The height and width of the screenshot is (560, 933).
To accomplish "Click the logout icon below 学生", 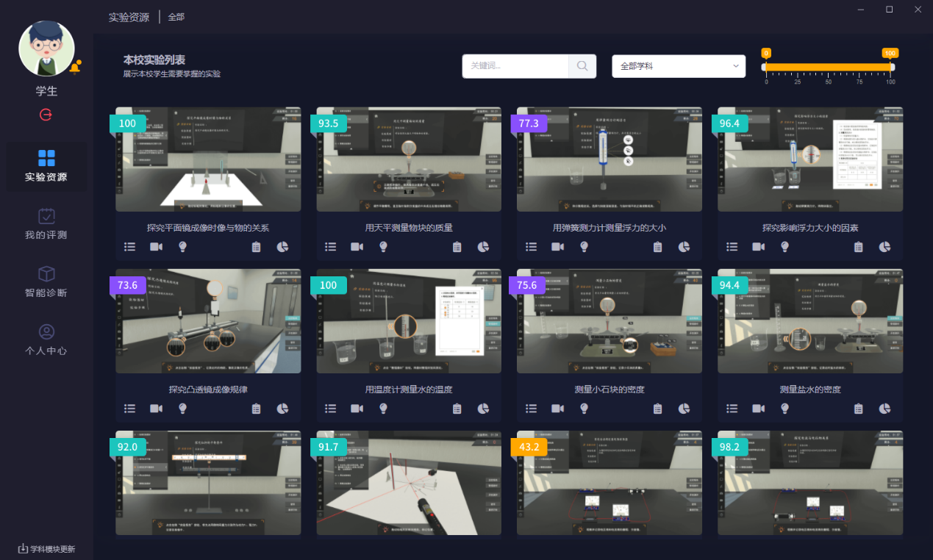I will click(46, 115).
